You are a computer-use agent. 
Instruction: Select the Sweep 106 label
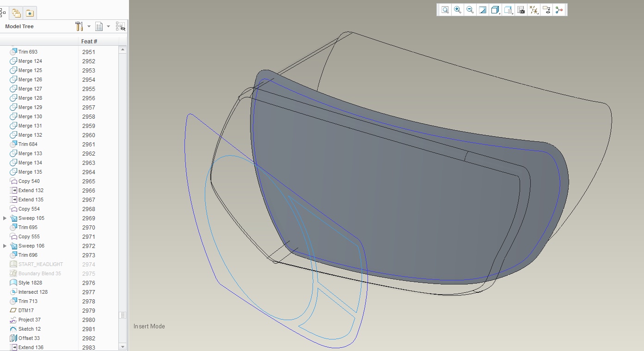coord(31,246)
